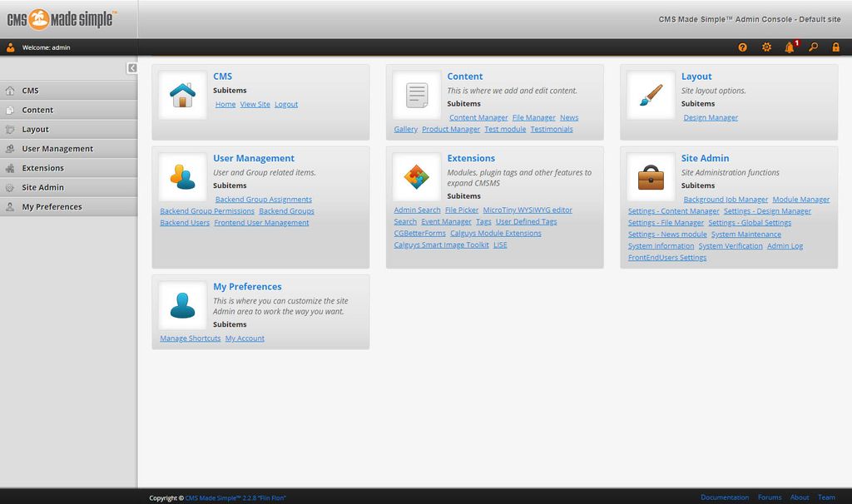Open the Module Manager link

[x=801, y=200]
